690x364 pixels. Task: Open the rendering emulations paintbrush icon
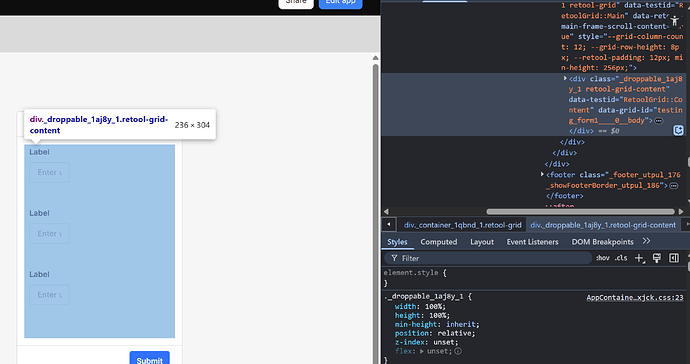point(657,258)
